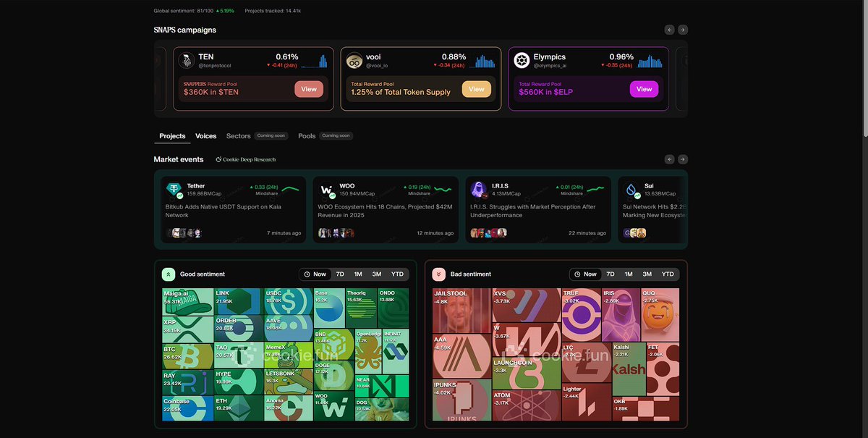Click 'Projects tracked: 14.41k' text
The image size is (868, 438).
[273, 11]
